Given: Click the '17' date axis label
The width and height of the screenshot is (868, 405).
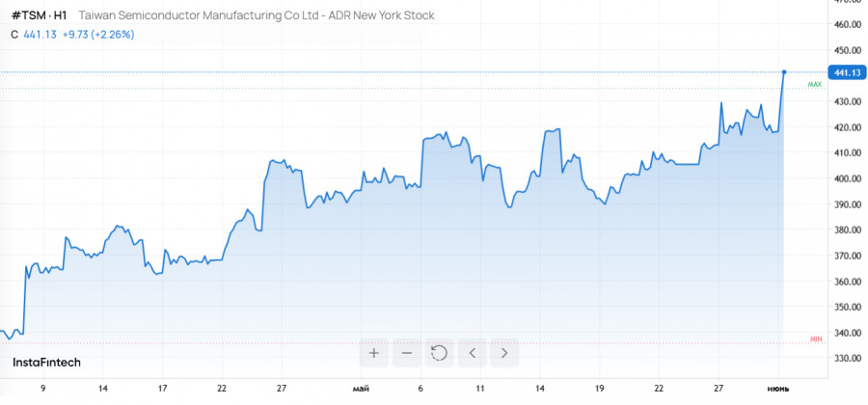Looking at the screenshot, I should point(162,389).
